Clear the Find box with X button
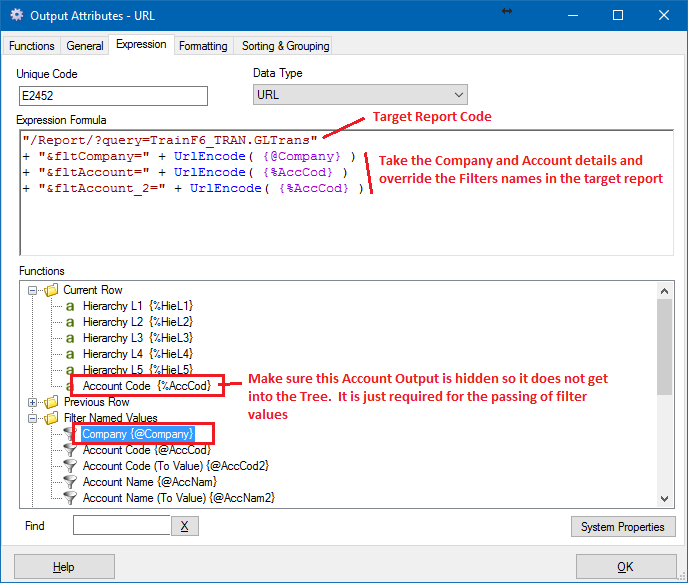 pyautogui.click(x=185, y=526)
